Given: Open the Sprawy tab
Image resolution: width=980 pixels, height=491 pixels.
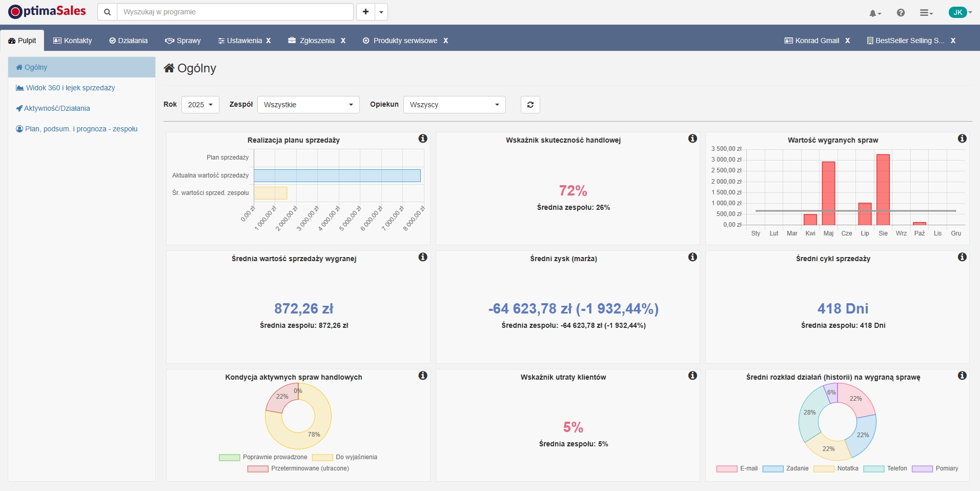Looking at the screenshot, I should (182, 41).
